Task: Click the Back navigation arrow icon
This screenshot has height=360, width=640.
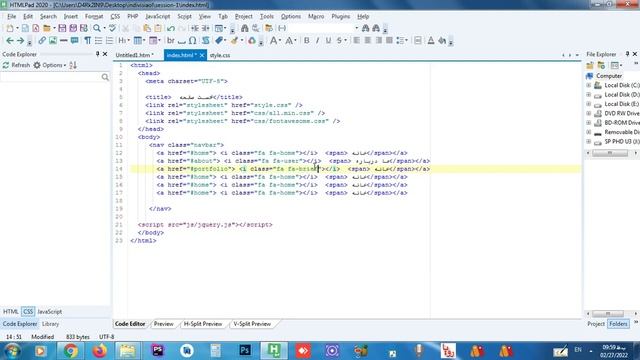Action: pyautogui.click(x=9, y=40)
